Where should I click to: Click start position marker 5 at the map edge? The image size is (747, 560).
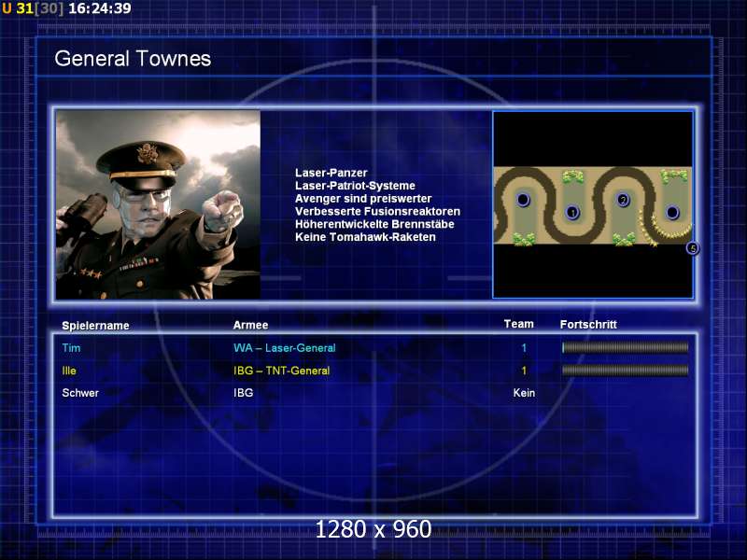click(x=693, y=248)
